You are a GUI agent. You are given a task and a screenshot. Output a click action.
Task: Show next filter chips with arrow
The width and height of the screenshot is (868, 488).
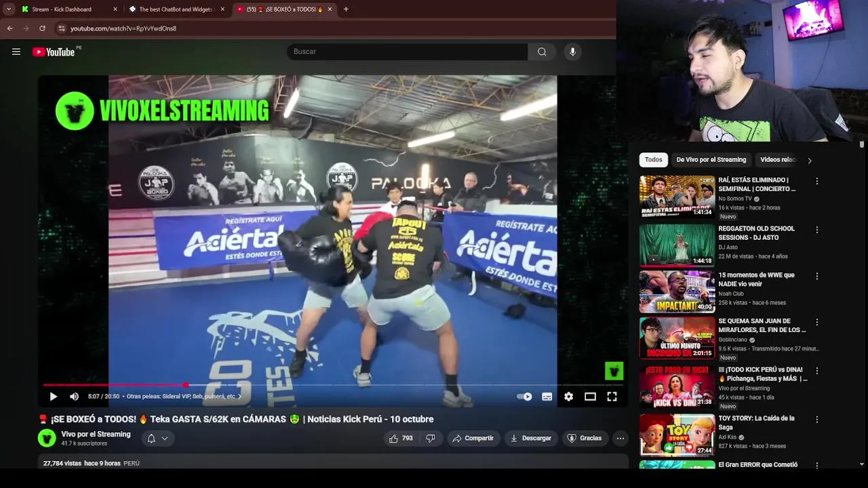coord(809,161)
